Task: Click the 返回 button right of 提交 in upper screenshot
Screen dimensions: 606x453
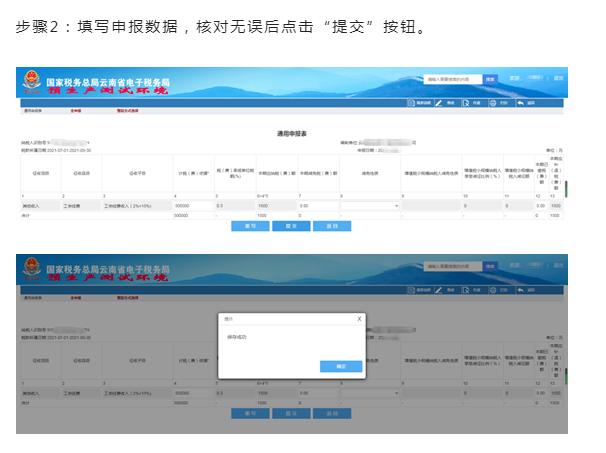Action: pyautogui.click(x=332, y=226)
